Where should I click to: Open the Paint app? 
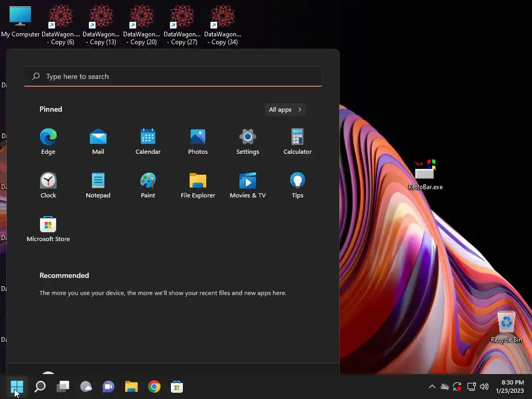click(x=148, y=185)
